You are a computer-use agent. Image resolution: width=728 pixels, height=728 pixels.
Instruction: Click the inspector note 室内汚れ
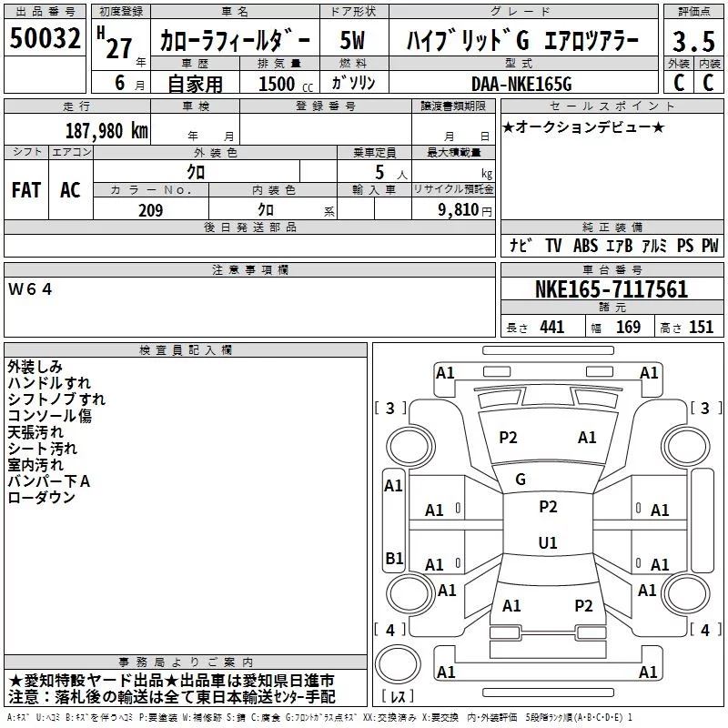35,465
